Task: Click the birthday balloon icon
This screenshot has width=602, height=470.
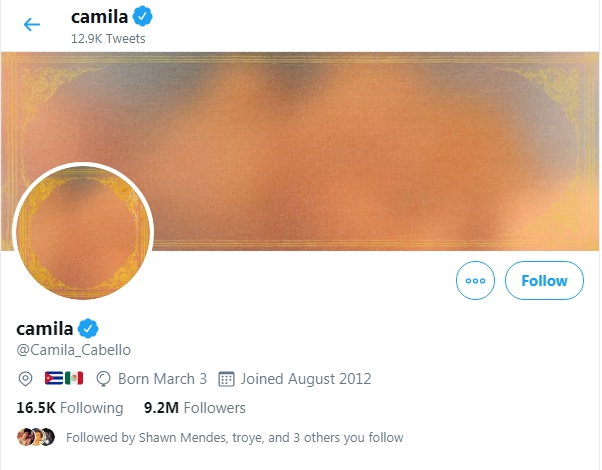Action: point(103,379)
